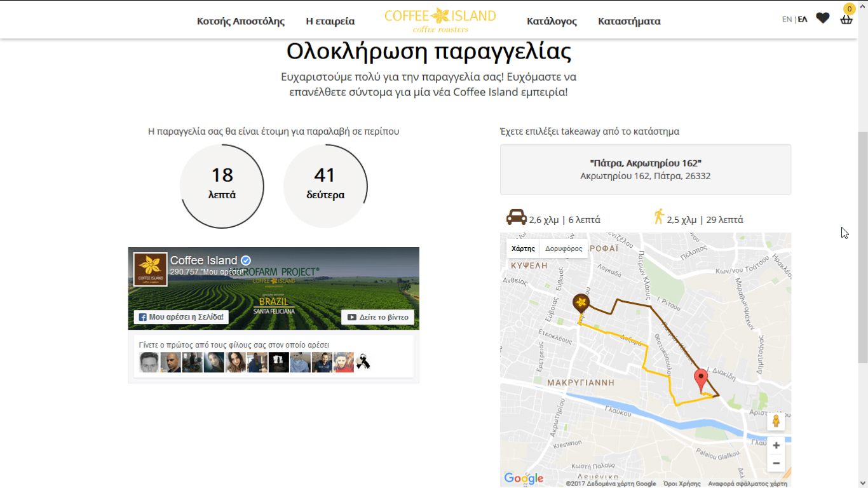The image size is (868, 488).
Task: Open the wishlist heart icon
Action: click(x=823, y=18)
